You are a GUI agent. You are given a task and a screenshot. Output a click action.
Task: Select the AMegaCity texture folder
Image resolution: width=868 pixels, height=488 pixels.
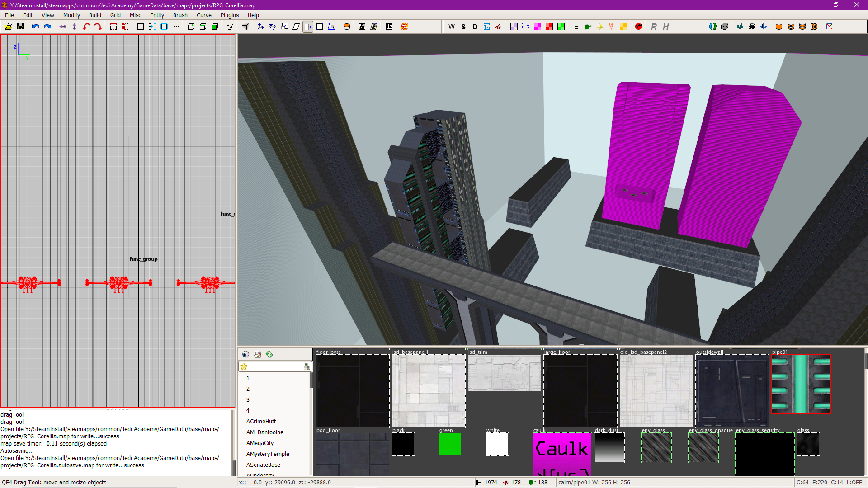tap(260, 443)
